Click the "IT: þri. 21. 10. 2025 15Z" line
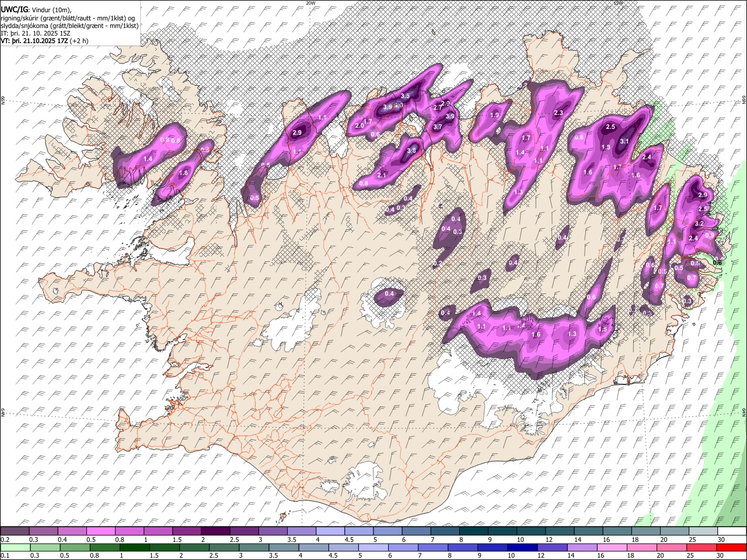This screenshot has width=747, height=560. (36, 33)
